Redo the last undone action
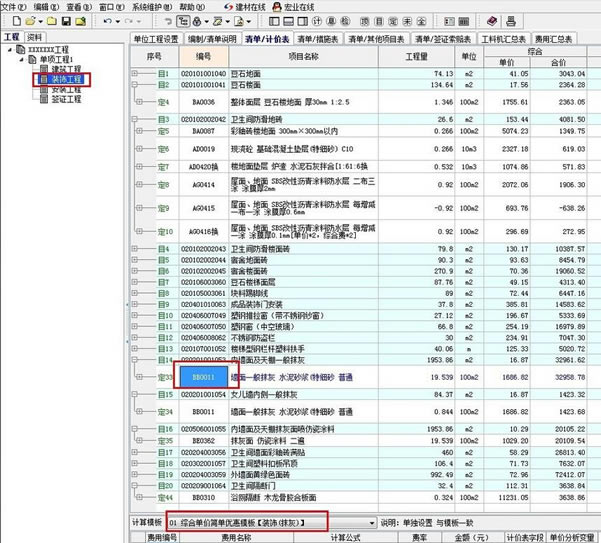 coord(129,21)
